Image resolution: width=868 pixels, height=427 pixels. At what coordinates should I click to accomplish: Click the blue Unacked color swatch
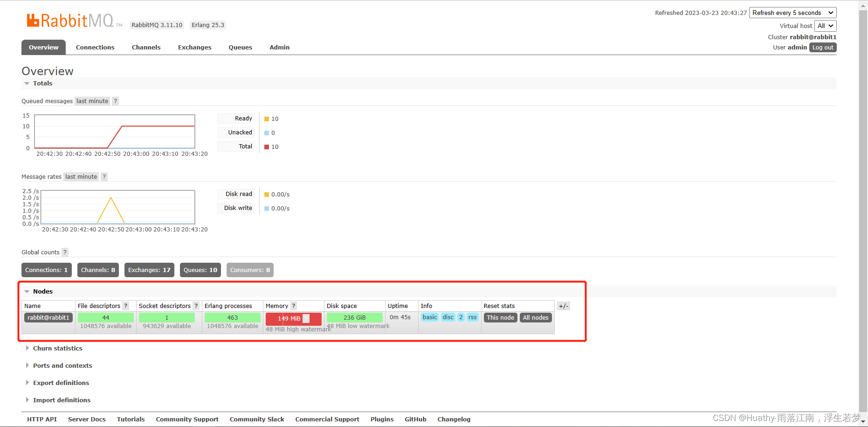coord(267,133)
